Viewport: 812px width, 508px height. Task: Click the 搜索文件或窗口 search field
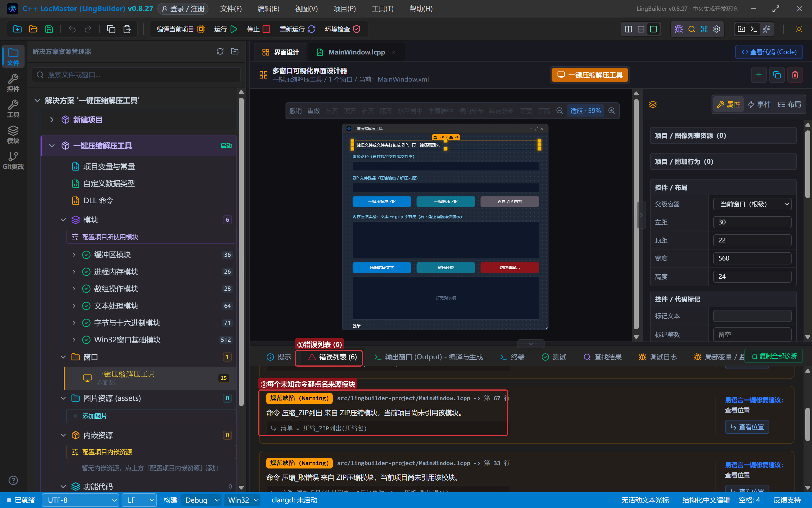pos(136,75)
